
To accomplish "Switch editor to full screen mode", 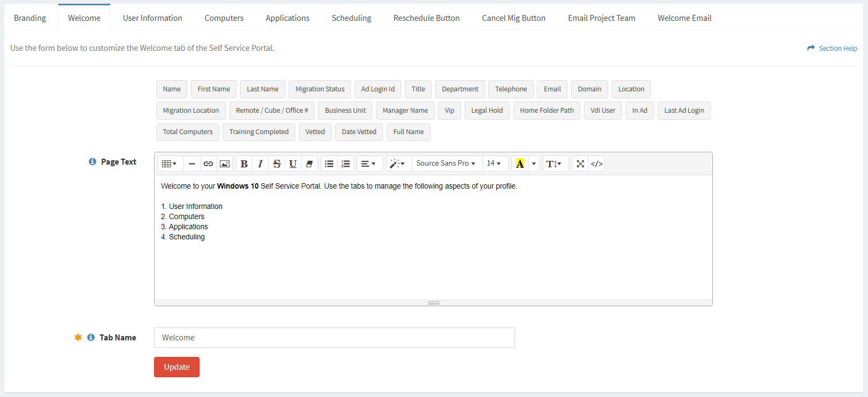I will click(x=580, y=164).
